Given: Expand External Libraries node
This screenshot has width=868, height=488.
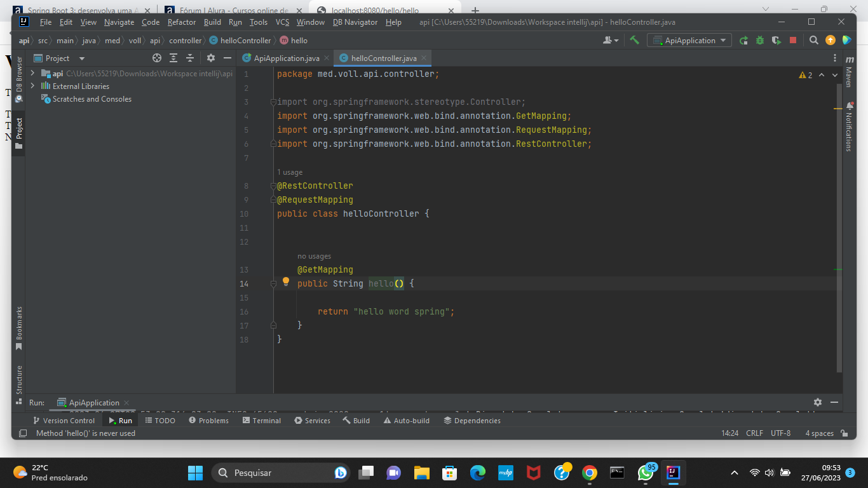Looking at the screenshot, I should pos(32,86).
